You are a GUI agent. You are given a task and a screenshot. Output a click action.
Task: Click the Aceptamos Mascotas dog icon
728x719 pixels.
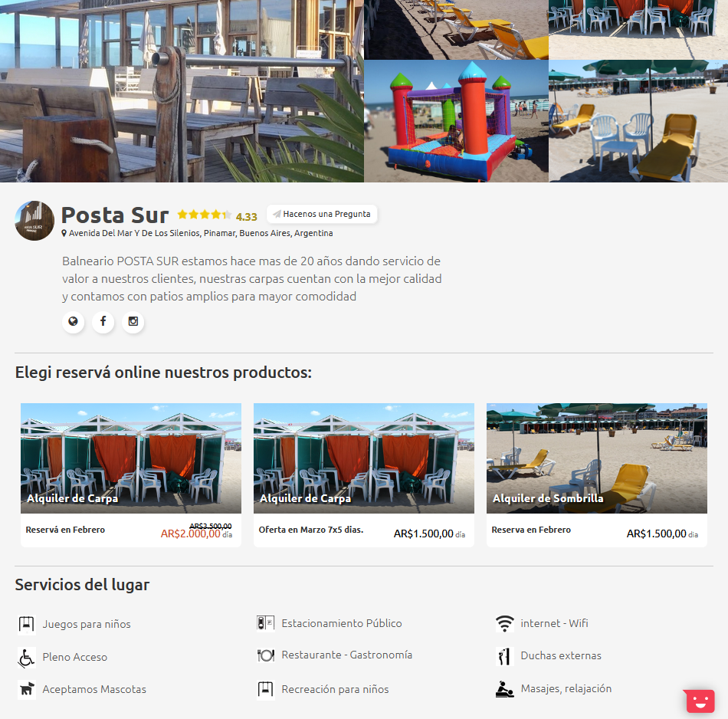[x=27, y=689]
